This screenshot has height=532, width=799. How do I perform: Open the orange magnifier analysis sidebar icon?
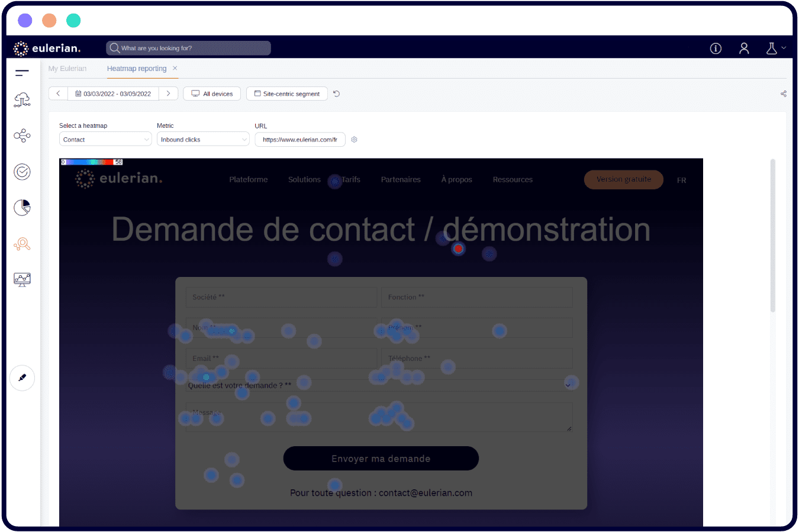point(22,244)
